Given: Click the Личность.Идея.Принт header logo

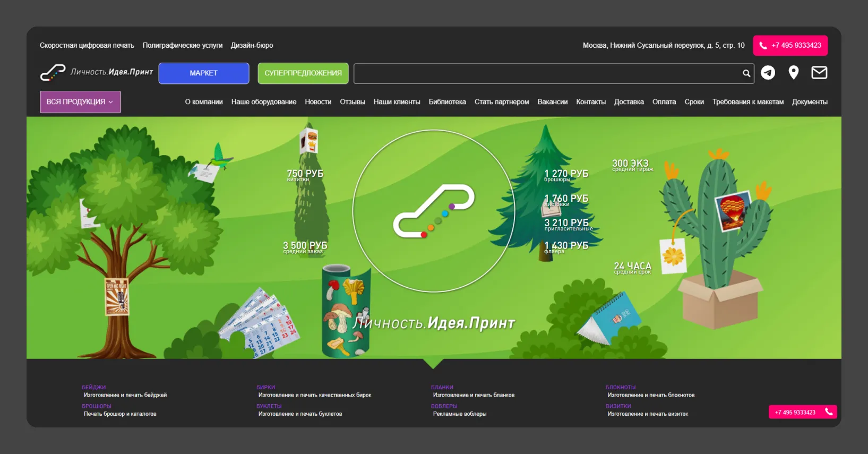Looking at the screenshot, I should pos(97,72).
